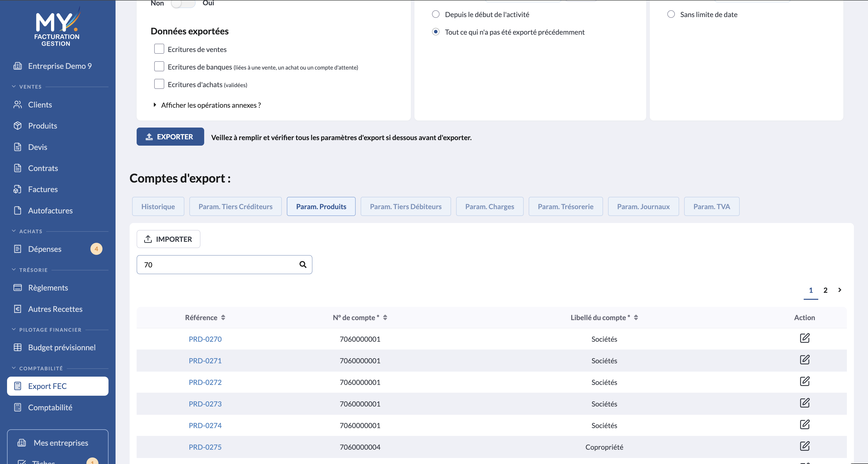This screenshot has width=868, height=464.
Task: Edit the PRD-0272 row with pencil icon
Action: click(x=805, y=381)
